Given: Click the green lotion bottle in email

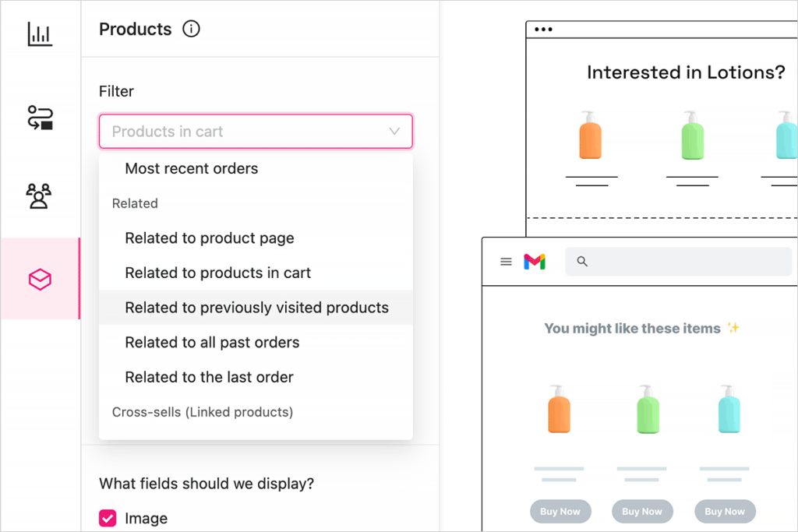Looking at the screenshot, I should [648, 409].
